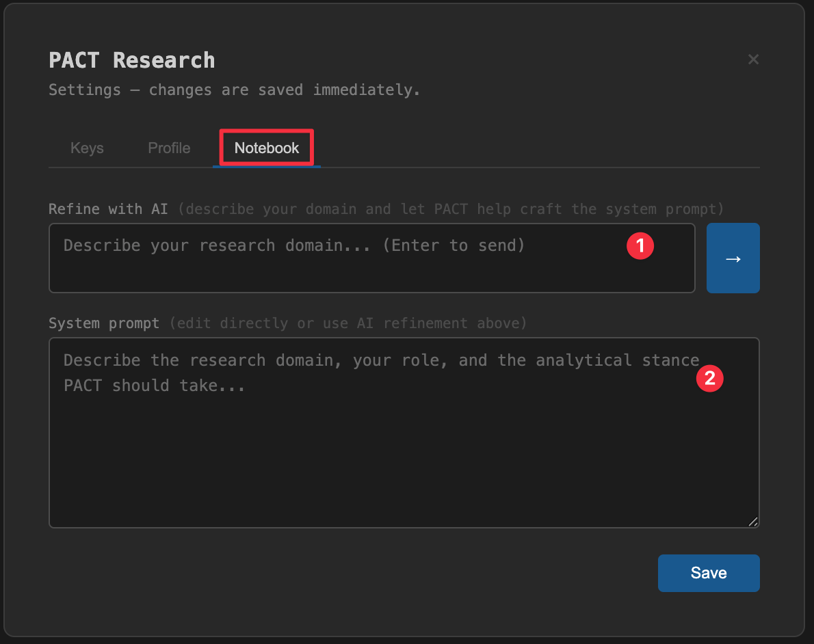Grab the System prompt textarea resize handle

tap(753, 522)
